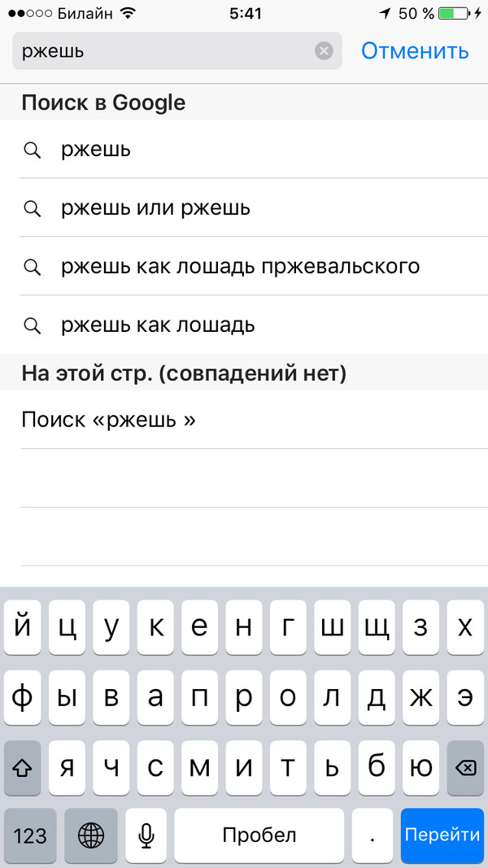Tap the microphone icon for voice input
This screenshot has width=488, height=868.
tap(146, 835)
